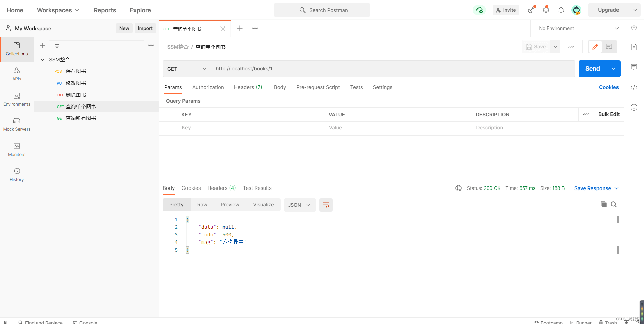Open the Monitors sidebar panel

[x=17, y=150]
